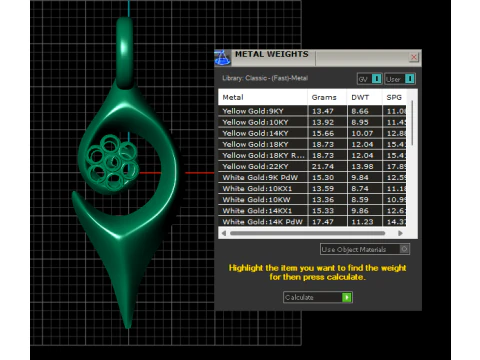Select the Yellow Gold:10KY row
The image size is (480, 360).
coord(312,122)
